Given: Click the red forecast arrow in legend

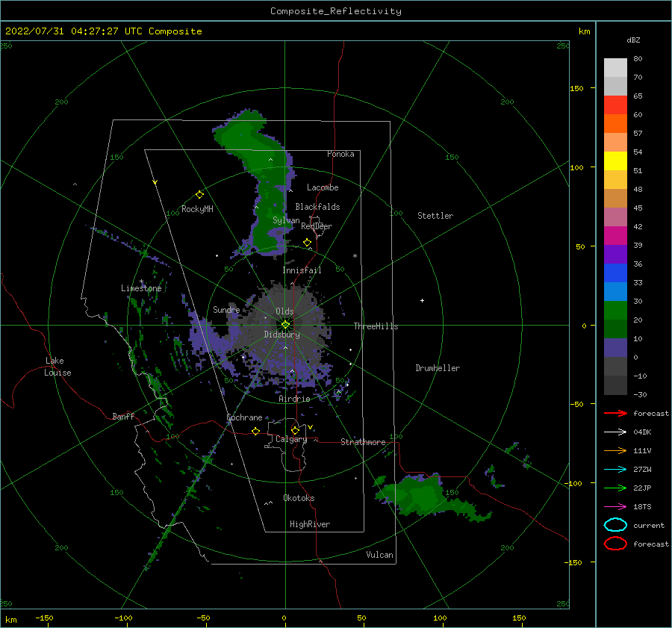Looking at the screenshot, I should click(615, 413).
